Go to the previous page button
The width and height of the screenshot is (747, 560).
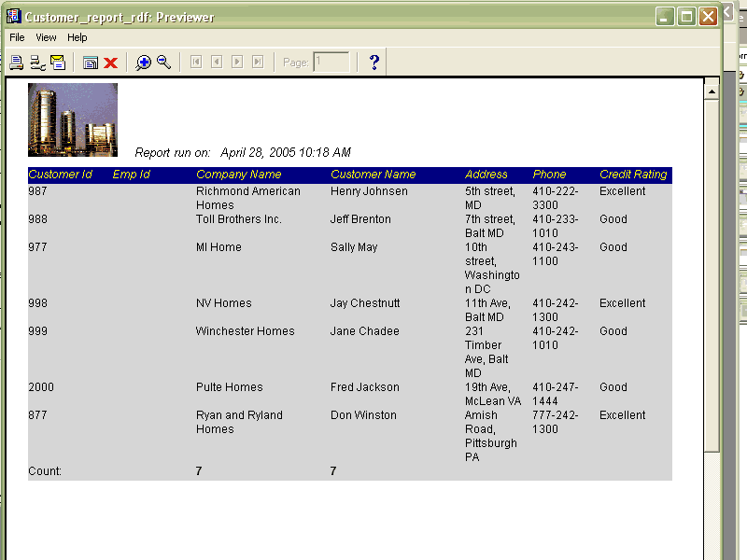tap(217, 63)
